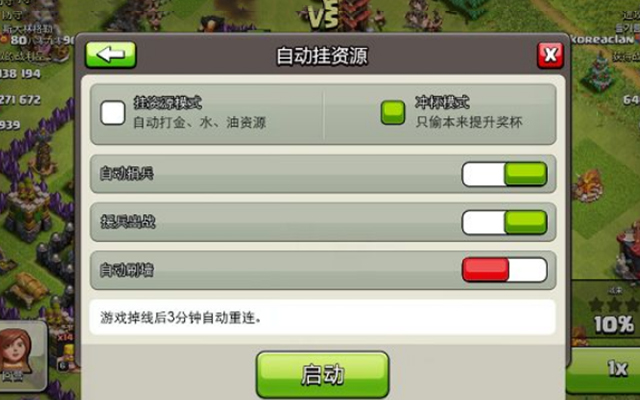Click the 10% destruction percentage
640x400 pixels.
pos(614,325)
